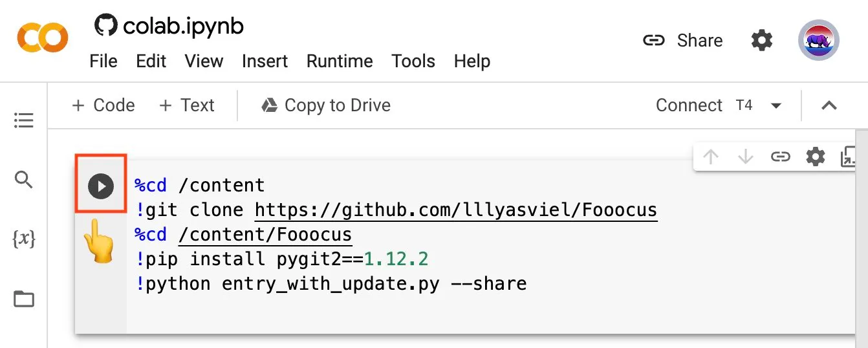The height and width of the screenshot is (348, 868).
Task: Open the File menu
Action: (x=103, y=61)
